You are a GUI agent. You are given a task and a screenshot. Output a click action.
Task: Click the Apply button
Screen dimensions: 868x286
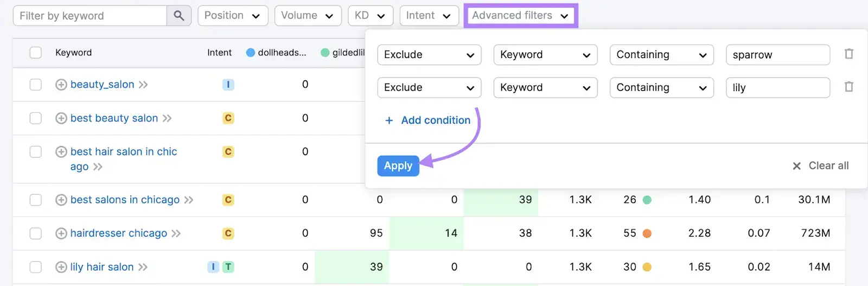[398, 166]
